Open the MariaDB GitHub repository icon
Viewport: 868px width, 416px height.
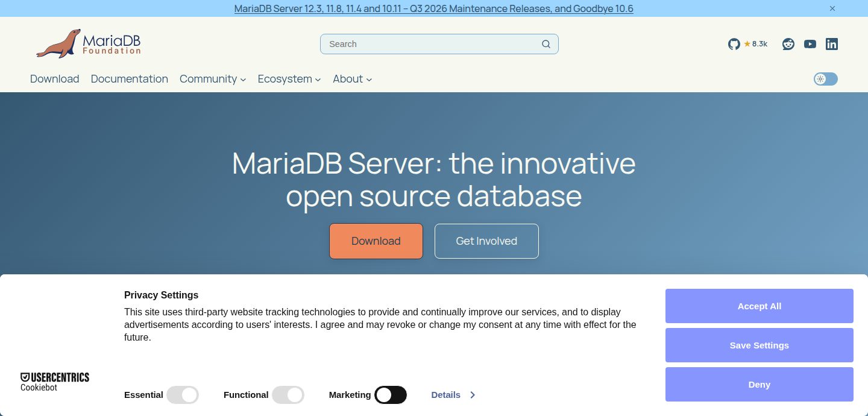click(x=734, y=44)
